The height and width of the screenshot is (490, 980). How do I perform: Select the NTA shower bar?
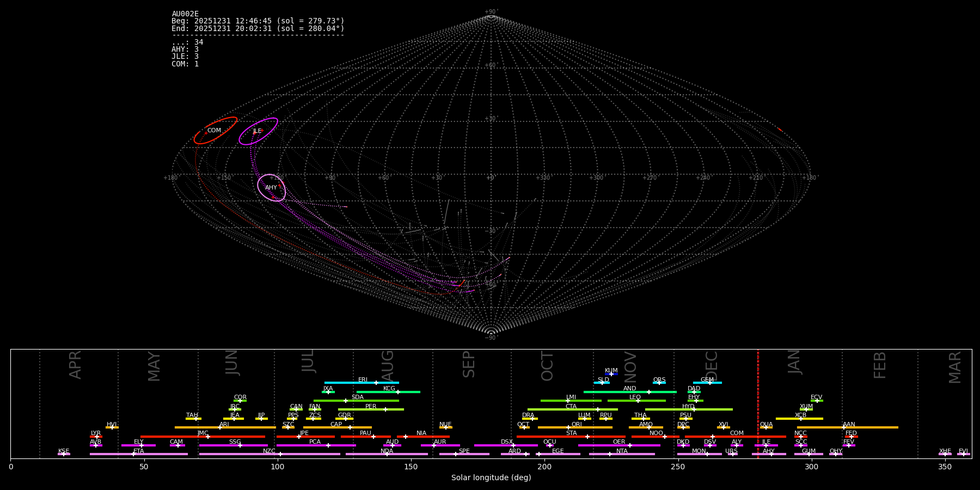[622, 454]
